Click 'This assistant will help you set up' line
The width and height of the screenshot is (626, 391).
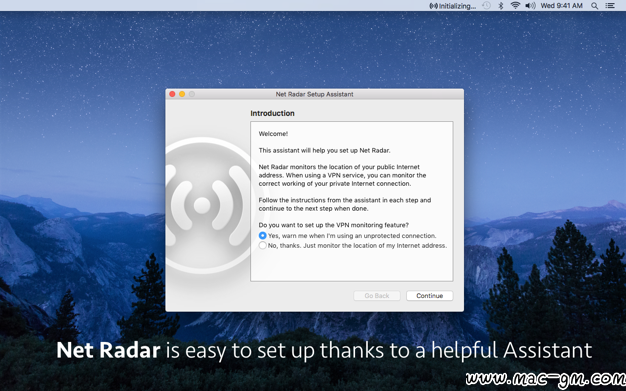324,151
